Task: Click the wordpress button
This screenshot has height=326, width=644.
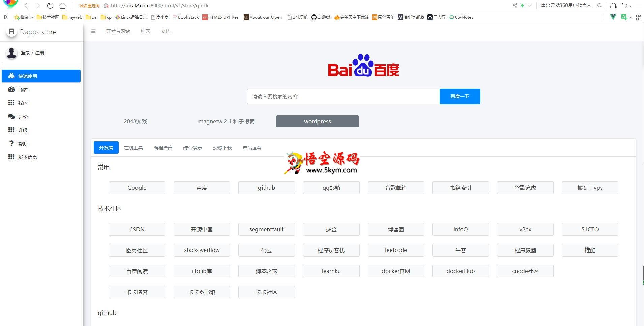Action: click(x=317, y=121)
